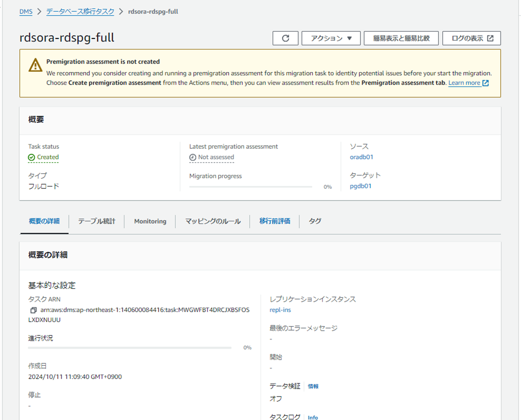Open target endpoint pgdb01

pos(360,186)
